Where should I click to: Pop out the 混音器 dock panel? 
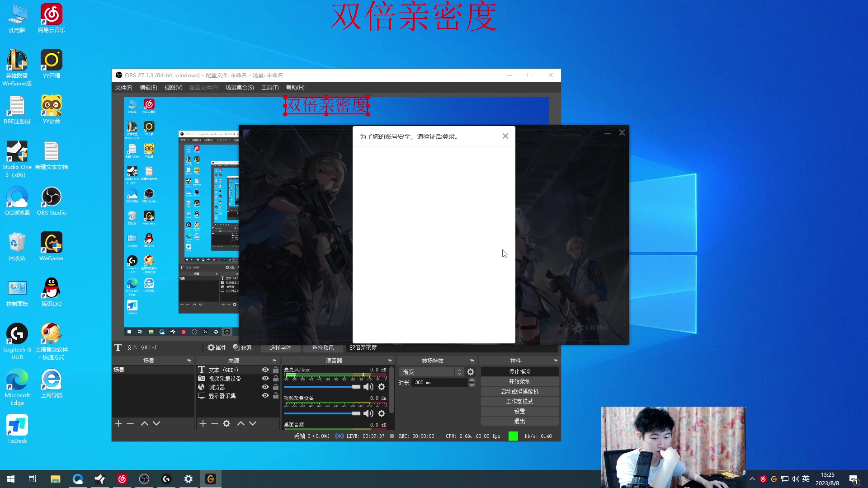(390, 361)
